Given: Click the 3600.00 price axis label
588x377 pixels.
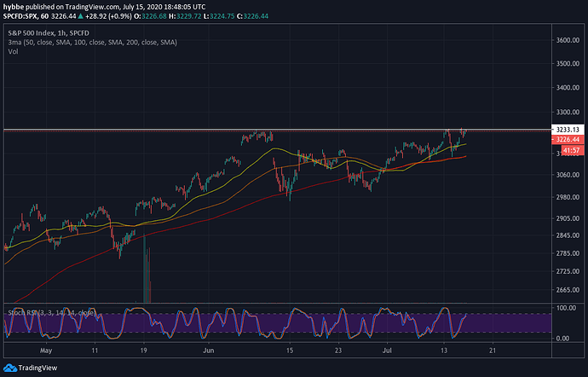Looking at the screenshot, I should click(568, 40).
